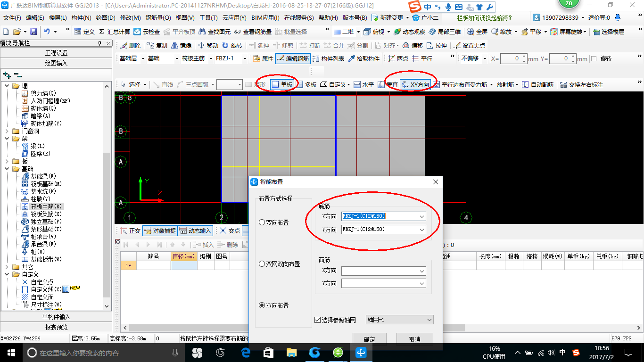Select the 镜像 mirror tool
This screenshot has height=362, width=644.
(x=182, y=45)
